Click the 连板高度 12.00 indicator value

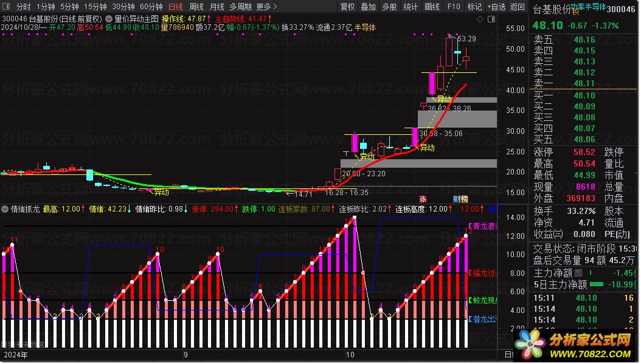click(423, 209)
